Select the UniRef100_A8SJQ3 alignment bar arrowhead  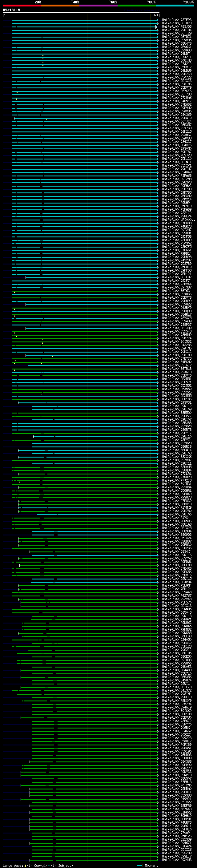pyautogui.click(x=156, y=26)
